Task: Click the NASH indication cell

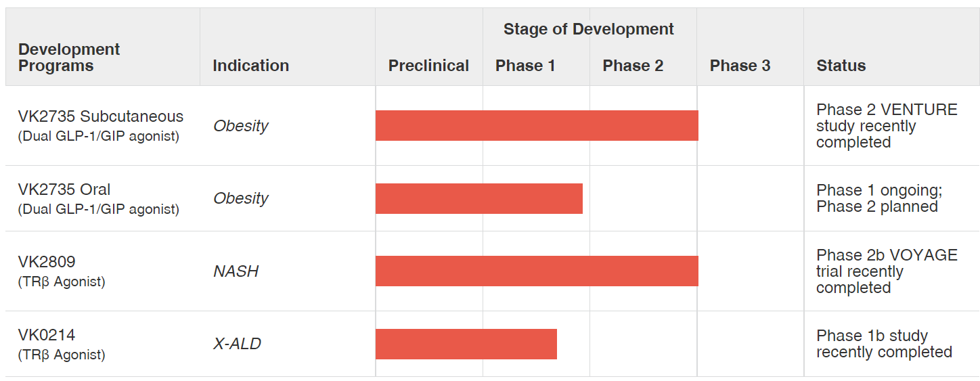Action: click(236, 271)
